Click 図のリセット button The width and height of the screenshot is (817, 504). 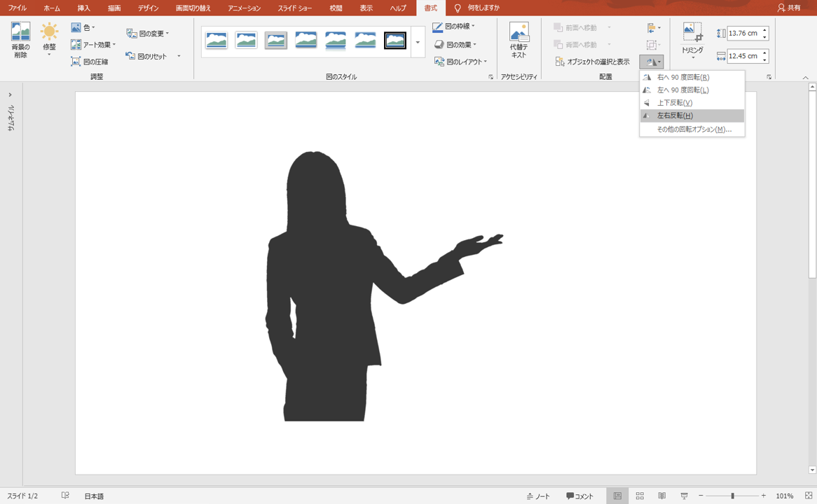point(147,56)
